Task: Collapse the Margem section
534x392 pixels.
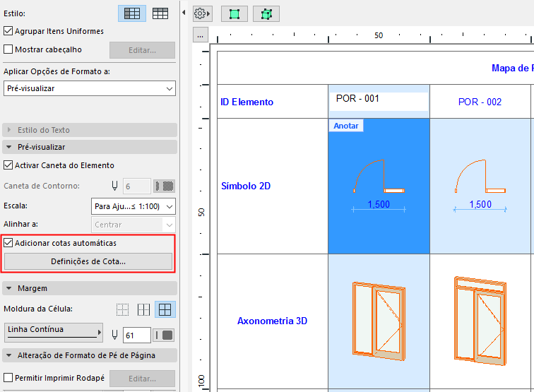Action: pos(90,288)
